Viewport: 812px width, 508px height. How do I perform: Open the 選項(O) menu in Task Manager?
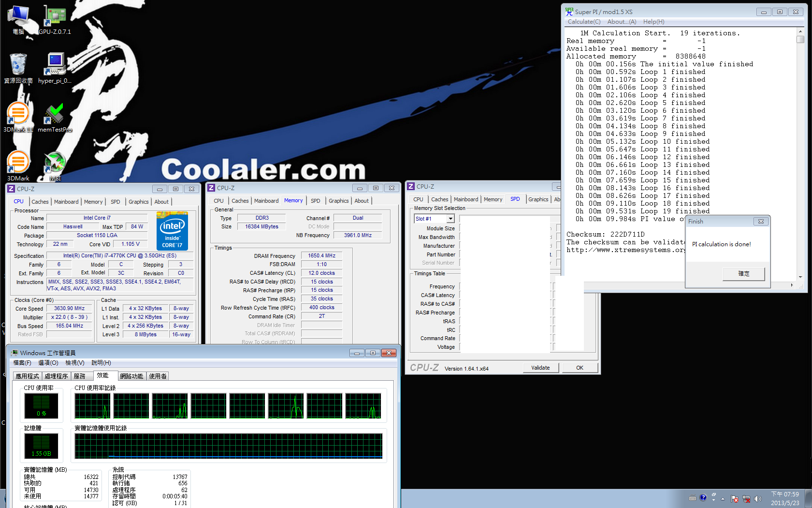(x=48, y=363)
